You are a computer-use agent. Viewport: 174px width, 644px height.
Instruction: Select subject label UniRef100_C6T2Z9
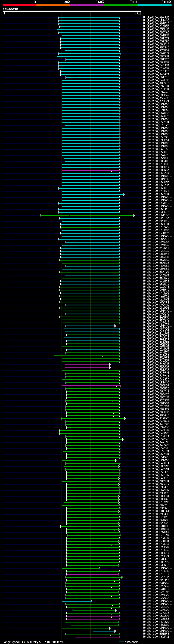[156, 39]
